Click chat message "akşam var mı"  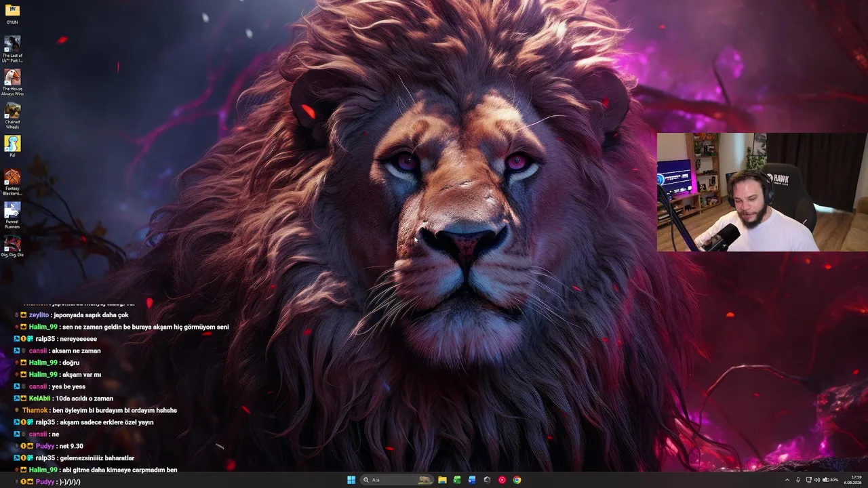(x=81, y=374)
